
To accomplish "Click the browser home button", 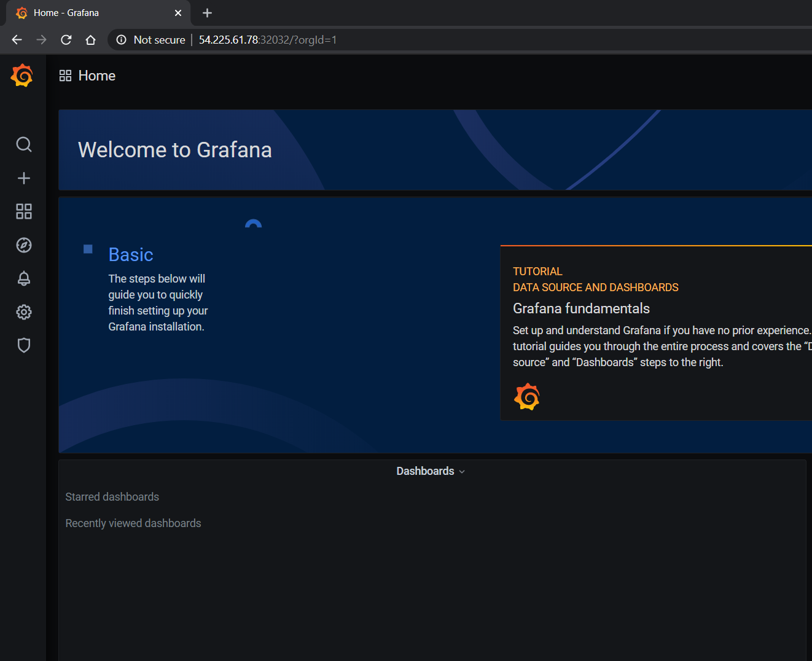I will coord(91,40).
